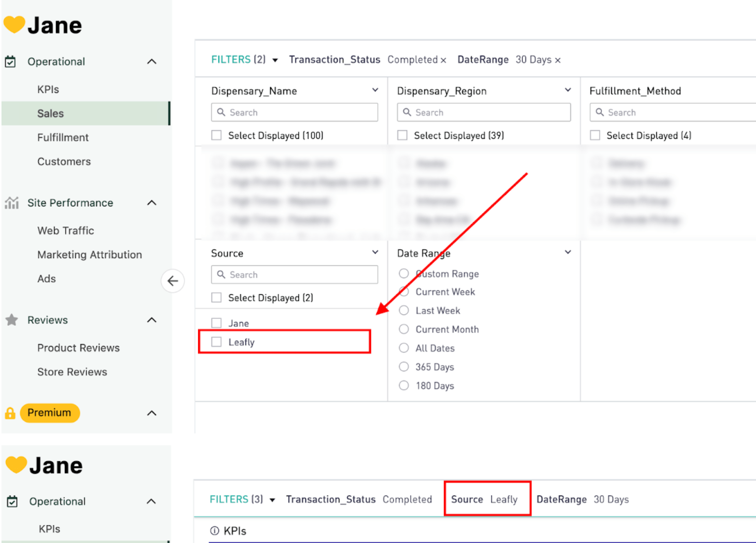Remove the 30 Days filter with its x
Image resolution: width=756 pixels, height=543 pixels.
click(557, 60)
